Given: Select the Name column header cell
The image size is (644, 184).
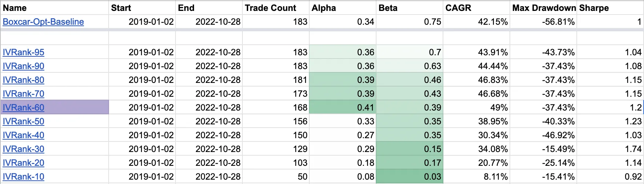Looking at the screenshot, I should [55, 8].
